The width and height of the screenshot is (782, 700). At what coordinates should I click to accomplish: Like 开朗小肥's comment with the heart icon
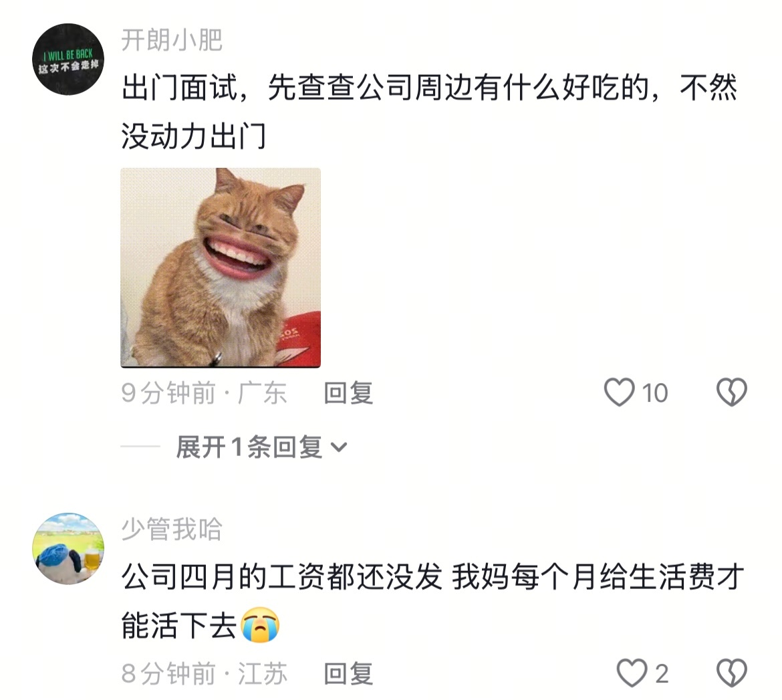click(619, 392)
